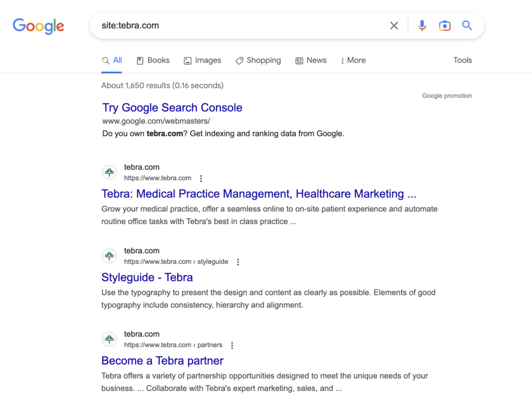Viewport: 532px width, 410px height.
Task: Click the About 1,650 results text
Action: [x=162, y=86]
